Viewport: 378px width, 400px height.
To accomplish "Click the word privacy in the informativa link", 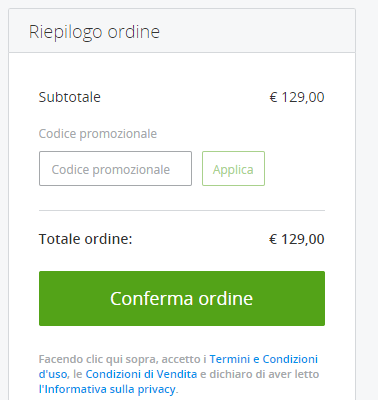I will [156, 389].
